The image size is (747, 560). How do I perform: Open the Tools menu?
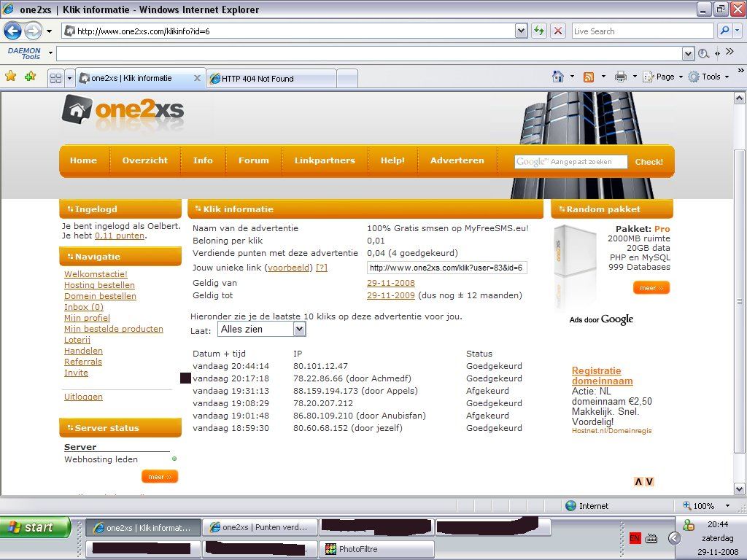(x=708, y=77)
